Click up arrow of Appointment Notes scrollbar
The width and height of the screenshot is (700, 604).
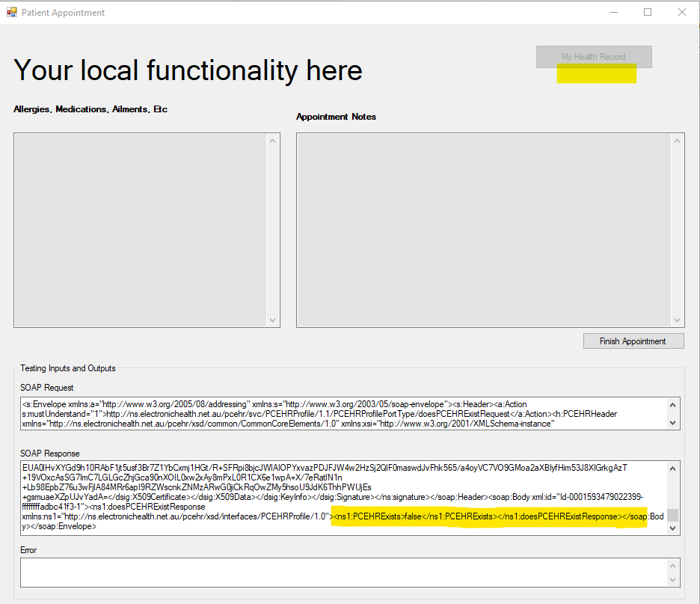(678, 141)
